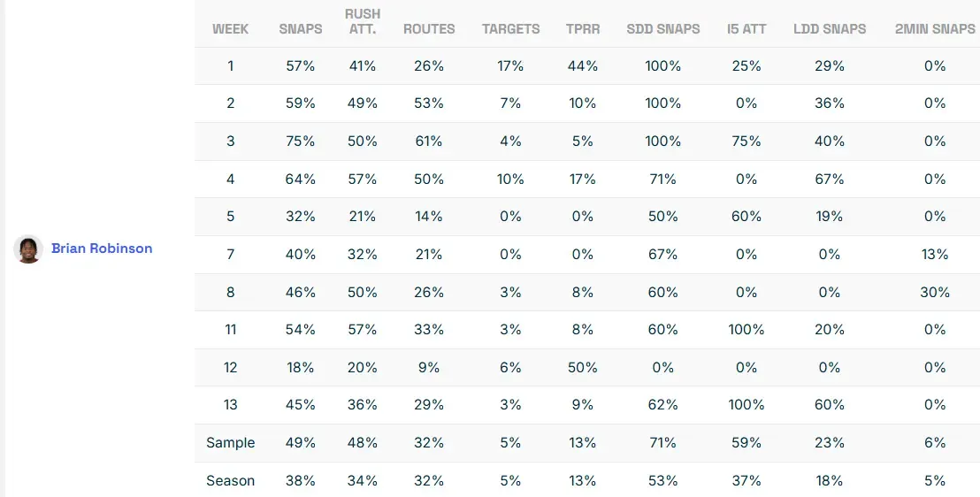The height and width of the screenshot is (497, 980).
Task: Select the Season summary row label
Action: [x=230, y=481]
